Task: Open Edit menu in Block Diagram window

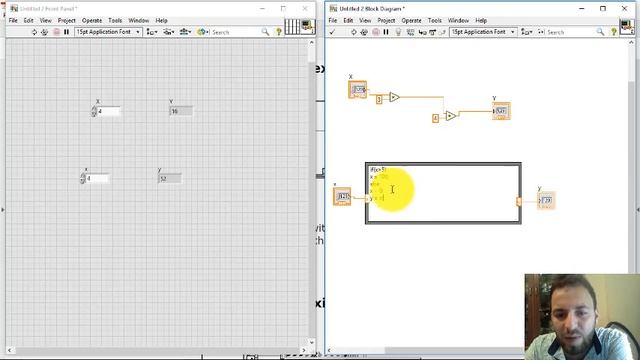Action: 348,20
